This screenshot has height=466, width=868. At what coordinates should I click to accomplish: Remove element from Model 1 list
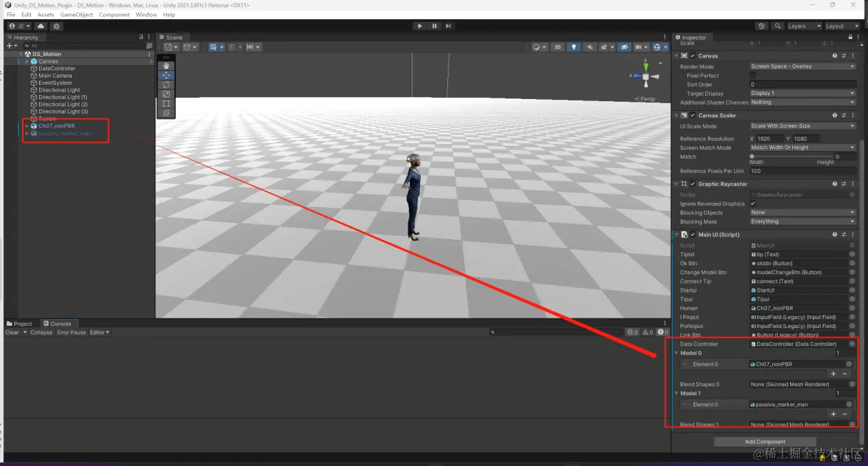[x=845, y=414]
